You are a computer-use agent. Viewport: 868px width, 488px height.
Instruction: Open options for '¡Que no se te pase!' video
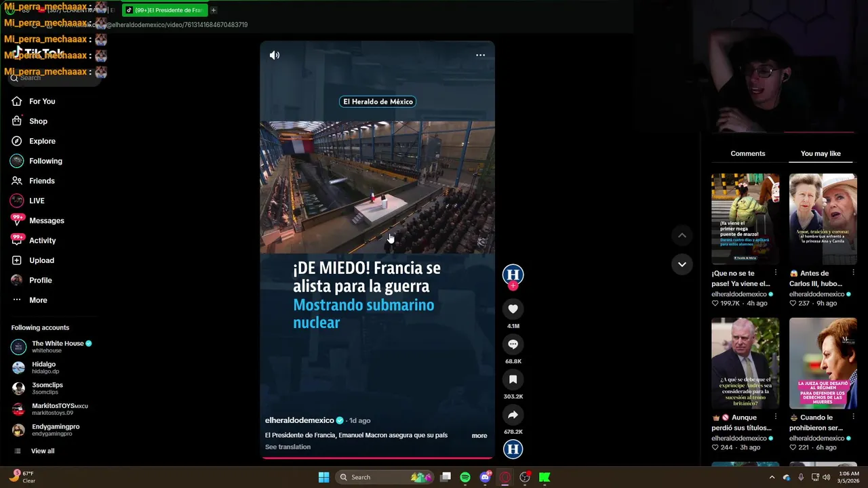coord(776,272)
